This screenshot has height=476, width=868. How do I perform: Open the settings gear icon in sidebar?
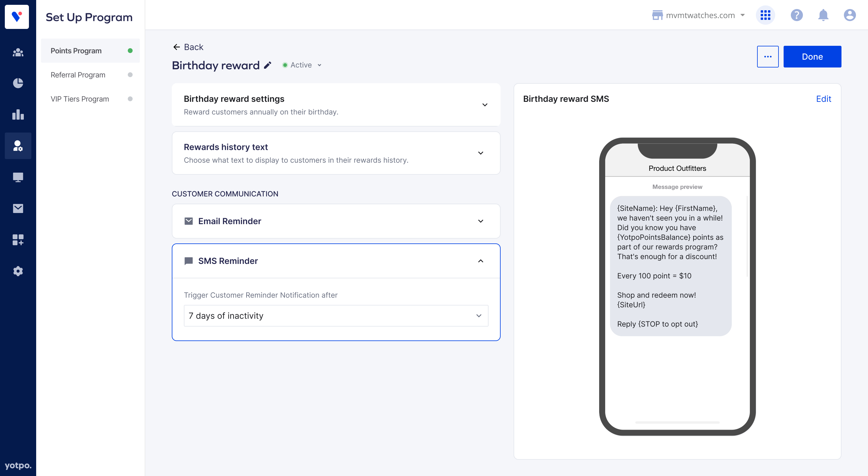[18, 271]
